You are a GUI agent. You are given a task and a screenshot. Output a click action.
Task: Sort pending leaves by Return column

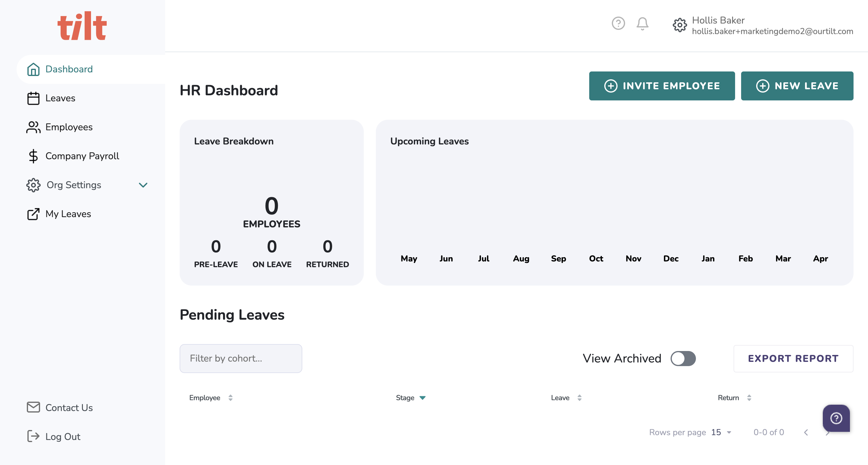tap(749, 397)
